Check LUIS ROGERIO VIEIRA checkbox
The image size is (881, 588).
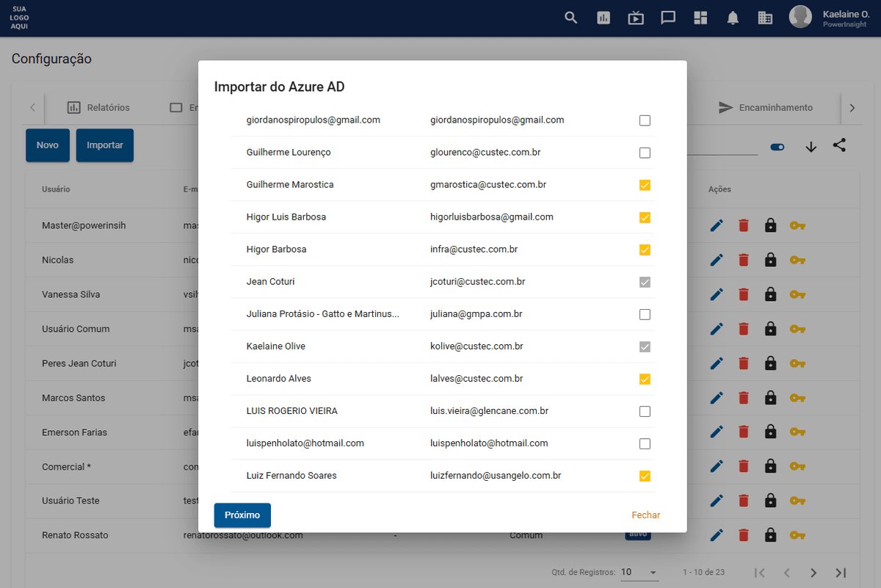[x=645, y=411]
